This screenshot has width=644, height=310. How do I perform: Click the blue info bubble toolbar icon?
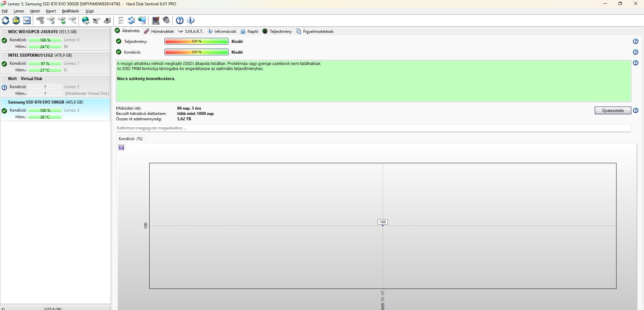191,20
